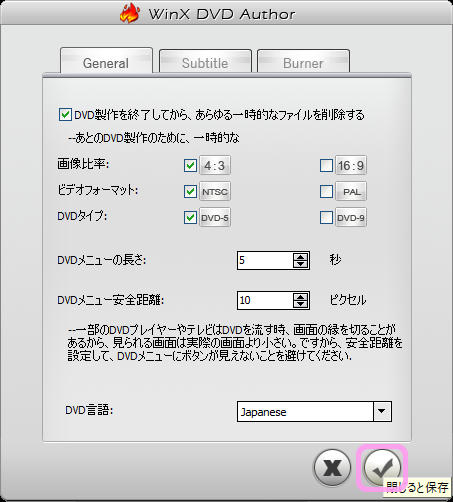Click the DVDメニュー安全距離 label
This screenshot has height=502, width=453.
click(110, 300)
